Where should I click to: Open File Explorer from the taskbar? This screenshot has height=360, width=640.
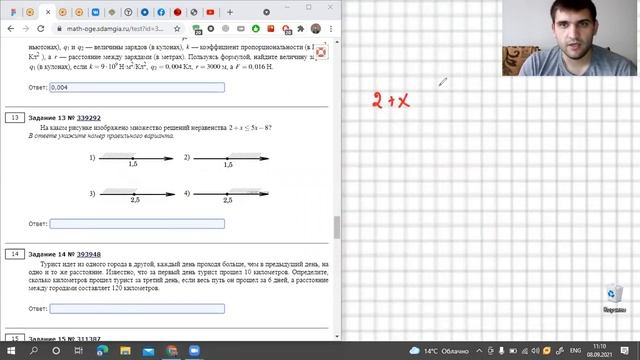click(x=125, y=351)
